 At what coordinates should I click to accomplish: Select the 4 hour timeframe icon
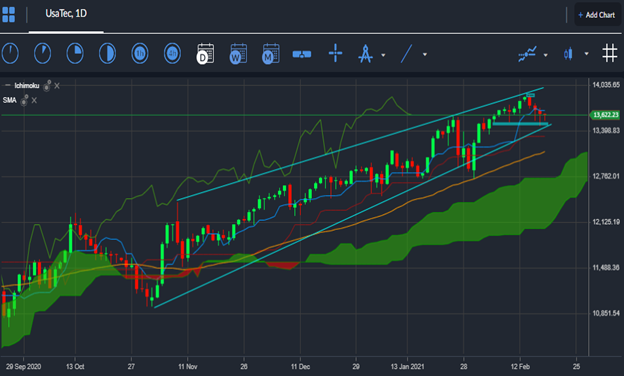pos(172,53)
